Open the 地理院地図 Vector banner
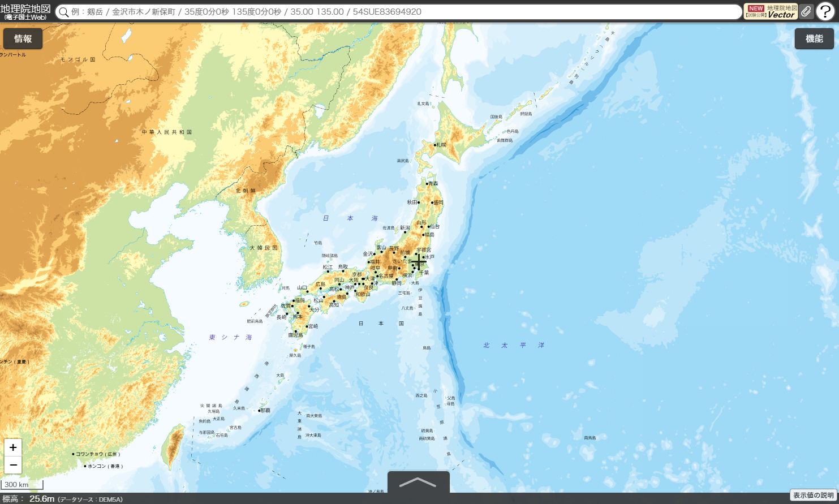 pyautogui.click(x=771, y=12)
